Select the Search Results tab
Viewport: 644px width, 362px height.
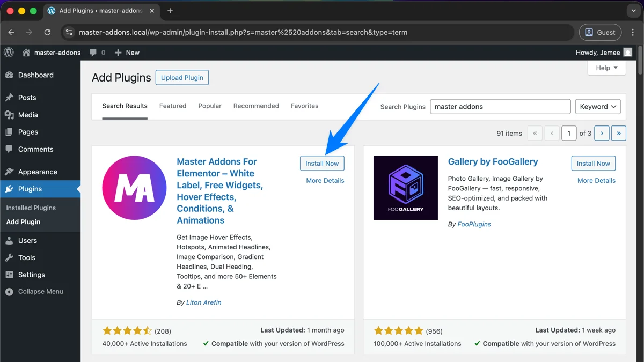coord(125,106)
